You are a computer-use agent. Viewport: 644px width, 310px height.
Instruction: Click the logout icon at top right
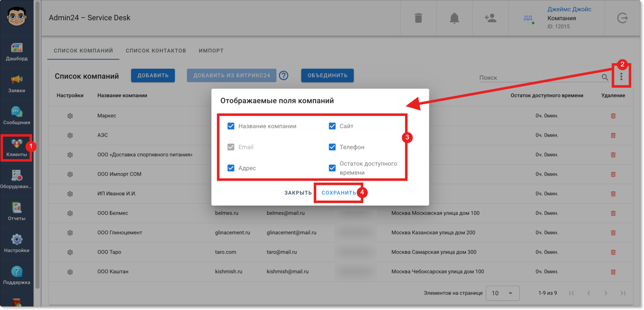pos(623,18)
